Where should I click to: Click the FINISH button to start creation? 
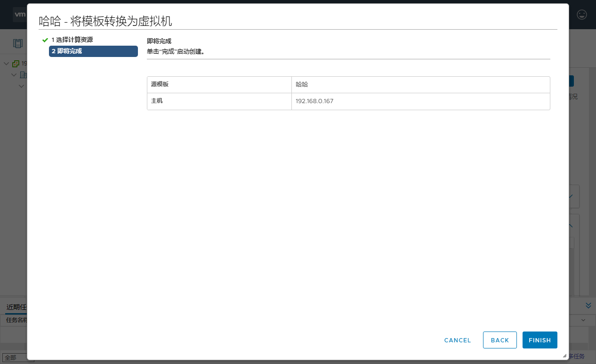pyautogui.click(x=540, y=340)
